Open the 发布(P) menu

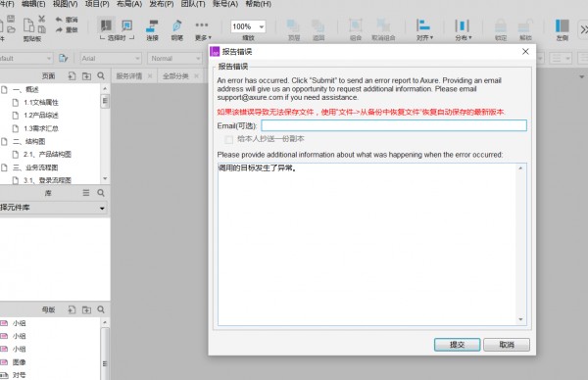162,4
